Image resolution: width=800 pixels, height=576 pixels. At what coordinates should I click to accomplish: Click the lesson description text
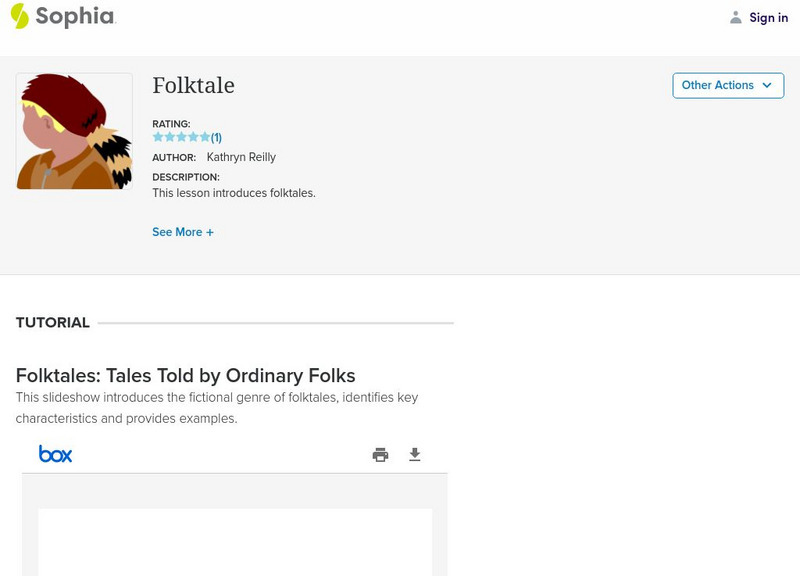click(234, 193)
